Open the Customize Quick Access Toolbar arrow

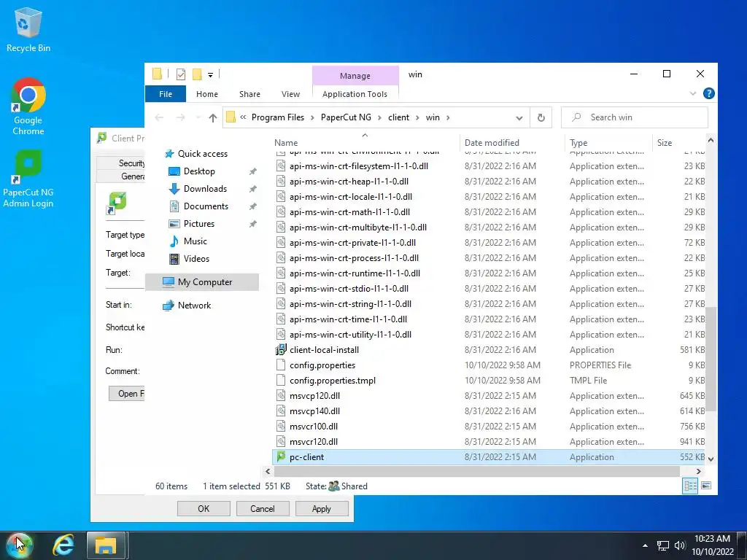(x=210, y=75)
